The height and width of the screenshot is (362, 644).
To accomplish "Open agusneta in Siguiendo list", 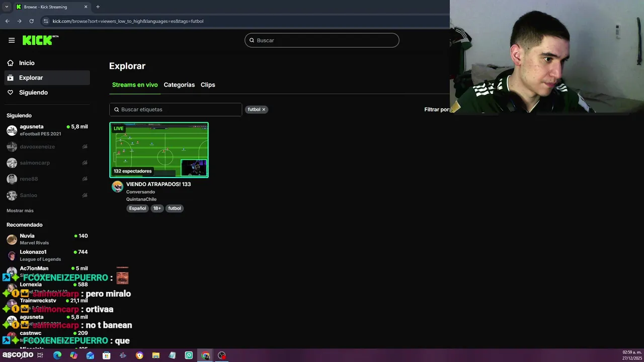I will 47,130.
